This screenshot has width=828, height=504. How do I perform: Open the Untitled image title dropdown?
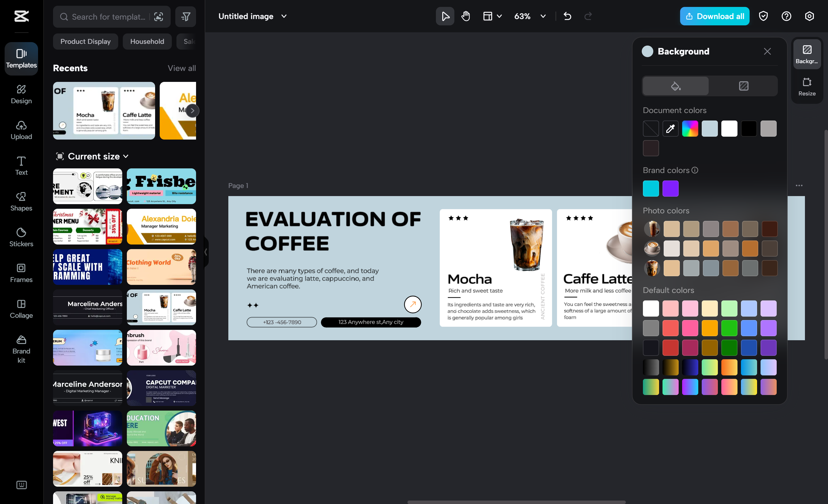click(x=283, y=16)
